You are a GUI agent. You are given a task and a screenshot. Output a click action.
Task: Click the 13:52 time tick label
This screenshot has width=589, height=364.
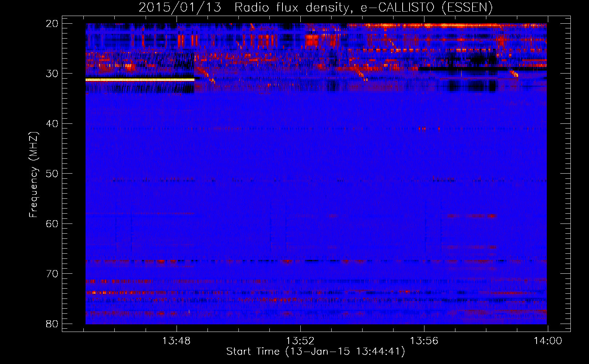tap(300, 341)
